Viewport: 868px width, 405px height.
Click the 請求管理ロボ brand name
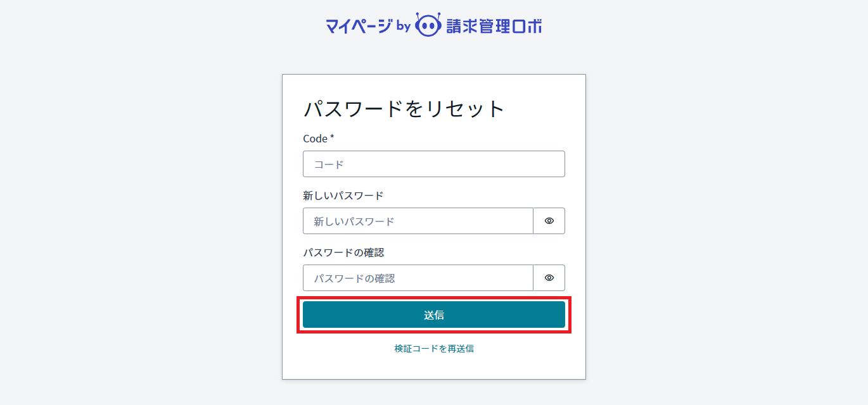[494, 26]
